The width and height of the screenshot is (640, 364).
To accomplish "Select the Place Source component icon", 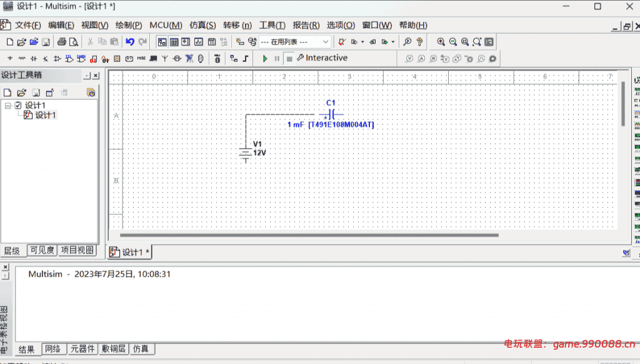I will 9,58.
